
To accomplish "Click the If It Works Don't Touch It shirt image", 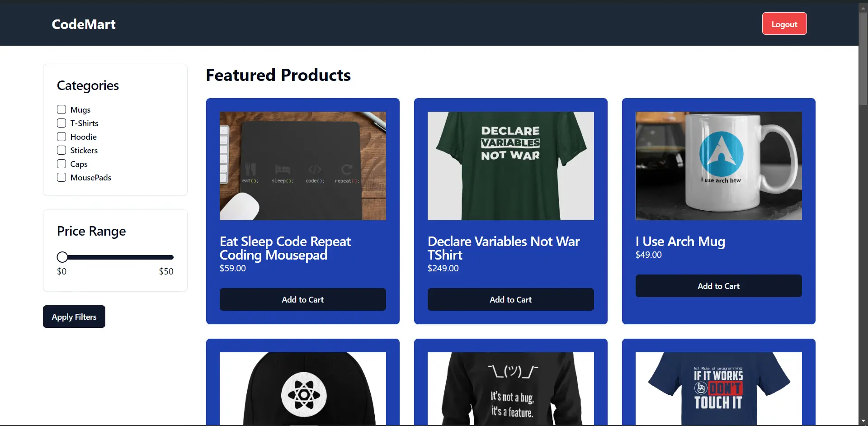I will pyautogui.click(x=718, y=393).
